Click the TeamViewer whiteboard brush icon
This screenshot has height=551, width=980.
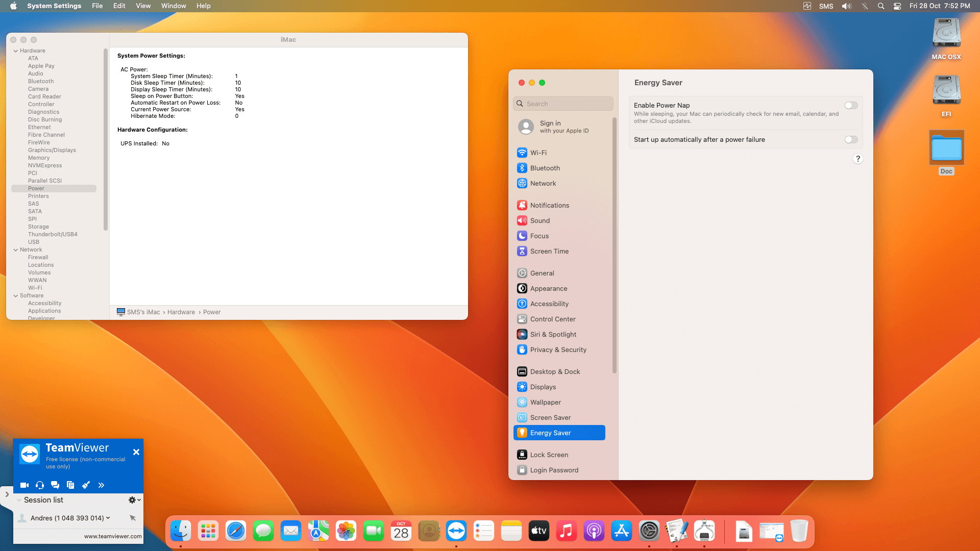coord(86,485)
